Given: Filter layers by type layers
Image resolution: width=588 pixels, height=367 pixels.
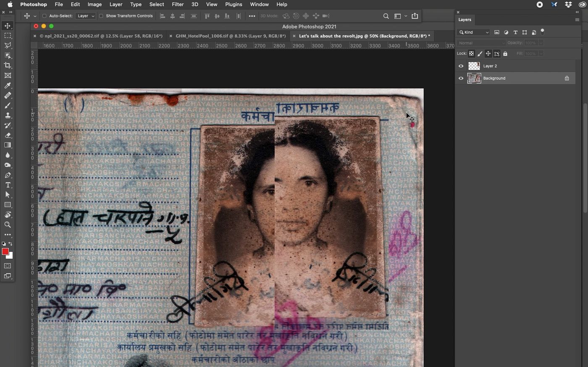Looking at the screenshot, I should click(x=515, y=32).
